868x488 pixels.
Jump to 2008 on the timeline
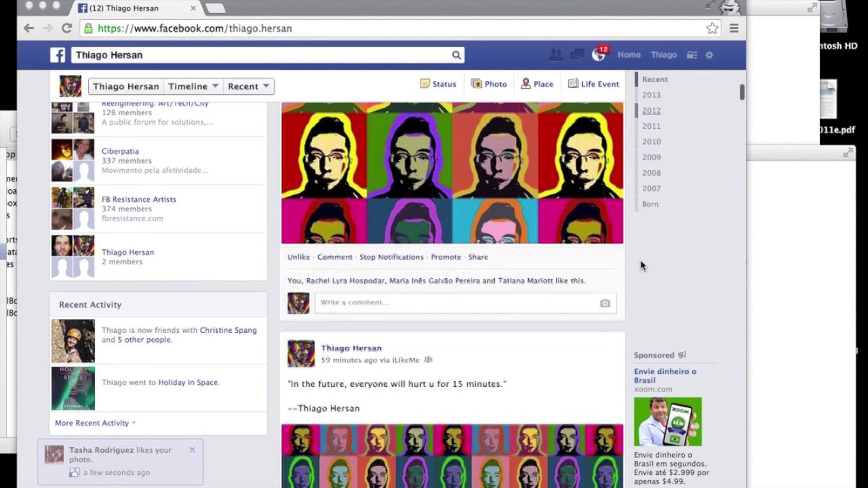(x=651, y=173)
